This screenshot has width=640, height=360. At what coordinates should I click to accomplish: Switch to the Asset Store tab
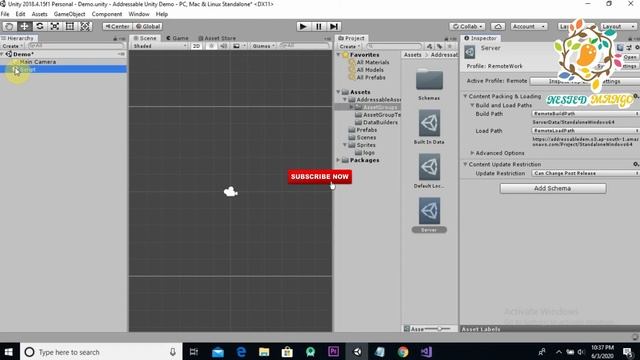pos(217,38)
